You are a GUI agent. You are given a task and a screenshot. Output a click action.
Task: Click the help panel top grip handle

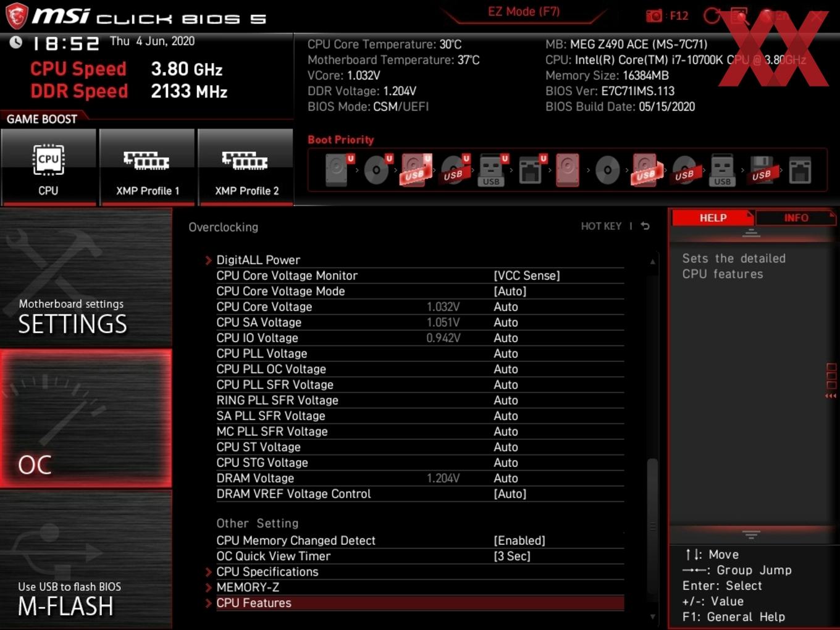[x=751, y=233]
